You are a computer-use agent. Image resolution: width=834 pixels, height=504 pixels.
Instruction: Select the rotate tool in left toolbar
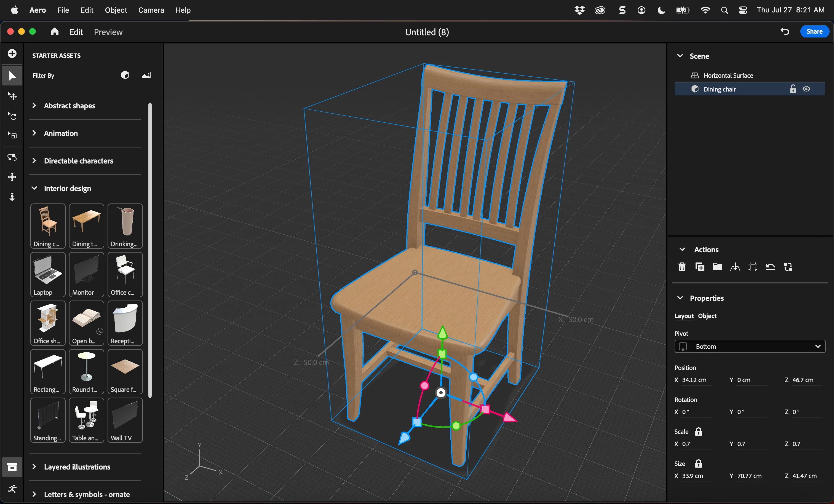12,116
